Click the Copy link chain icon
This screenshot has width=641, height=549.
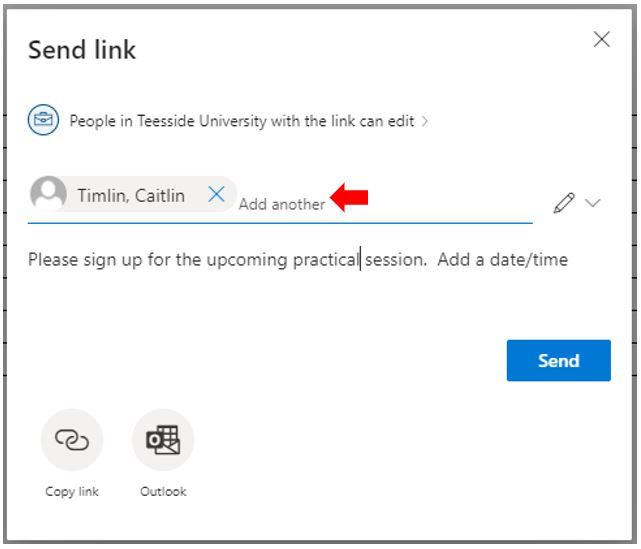[72, 440]
